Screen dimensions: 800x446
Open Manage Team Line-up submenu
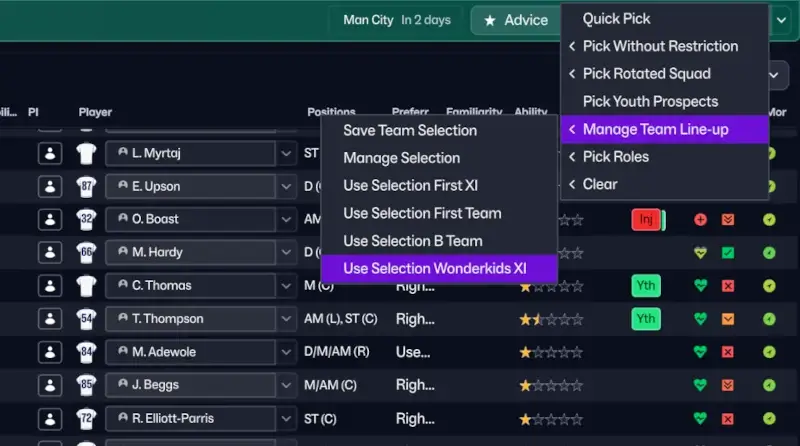point(665,130)
